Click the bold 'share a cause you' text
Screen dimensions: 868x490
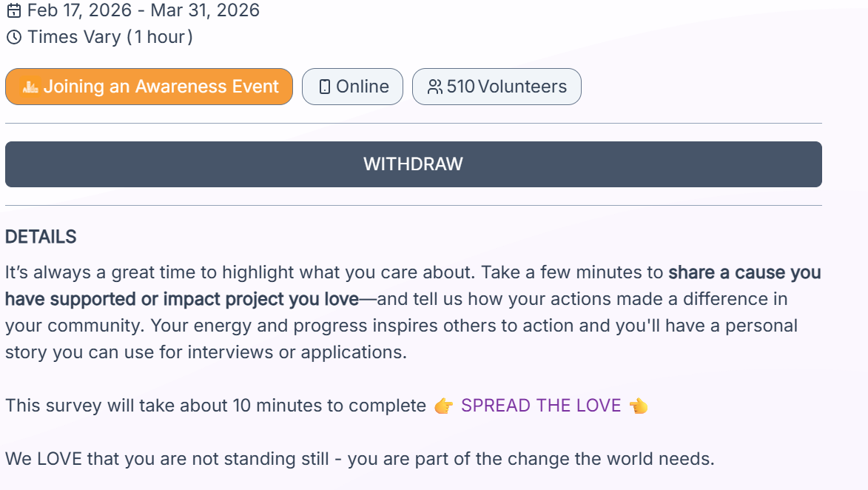[744, 272]
